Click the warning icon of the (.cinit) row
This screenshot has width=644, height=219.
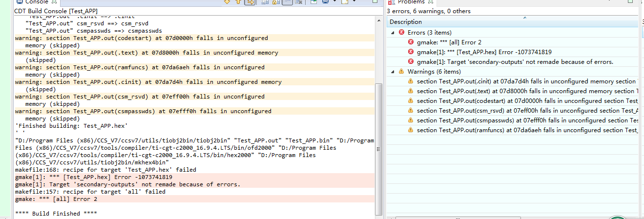pos(411,81)
